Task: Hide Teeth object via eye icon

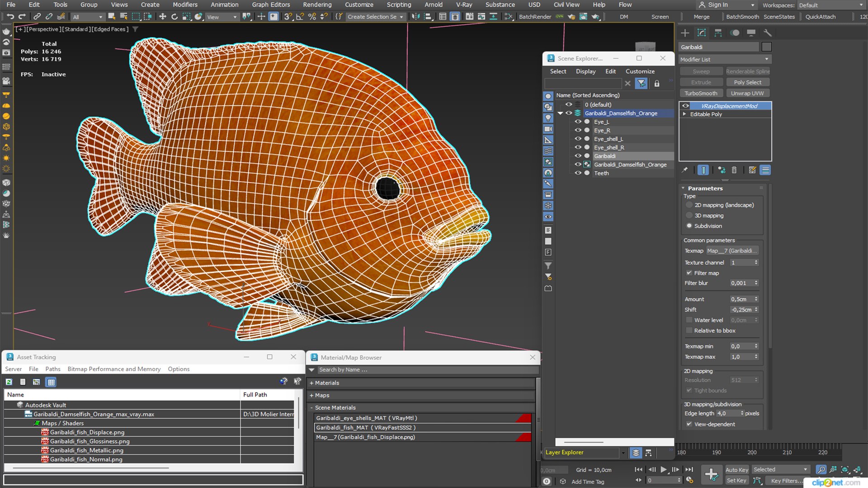Action: (578, 173)
